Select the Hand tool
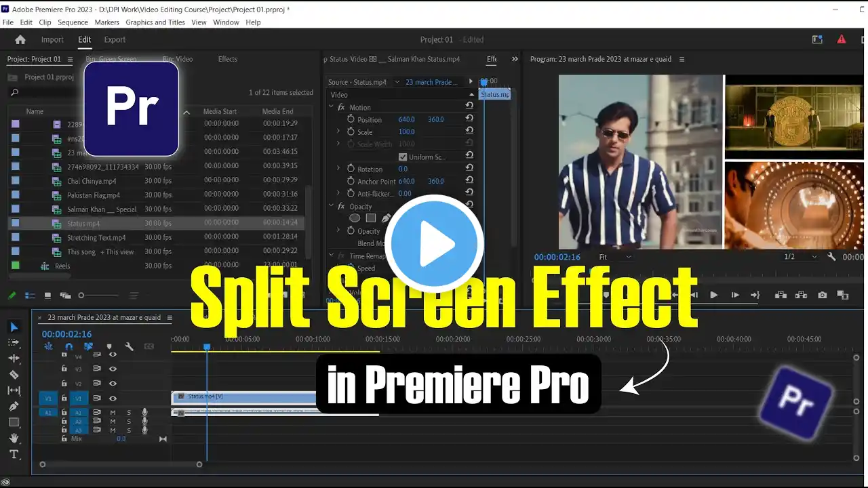 pyautogui.click(x=14, y=438)
